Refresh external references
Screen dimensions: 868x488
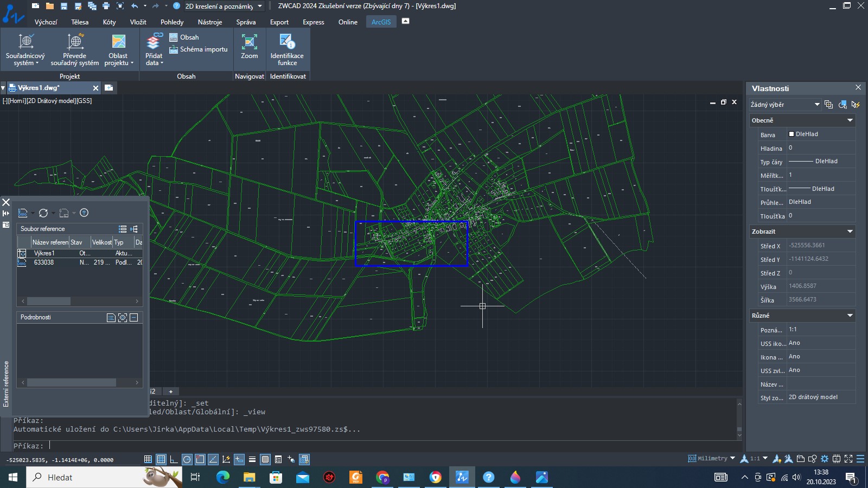click(43, 213)
